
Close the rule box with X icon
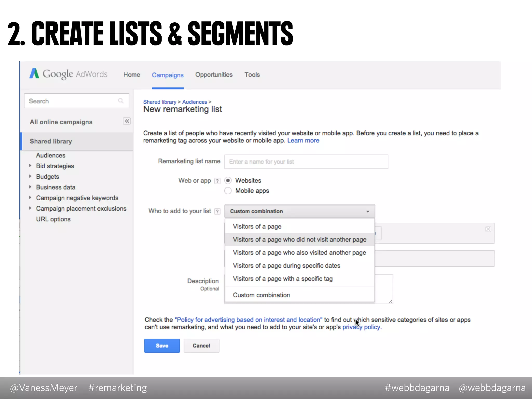point(488,229)
